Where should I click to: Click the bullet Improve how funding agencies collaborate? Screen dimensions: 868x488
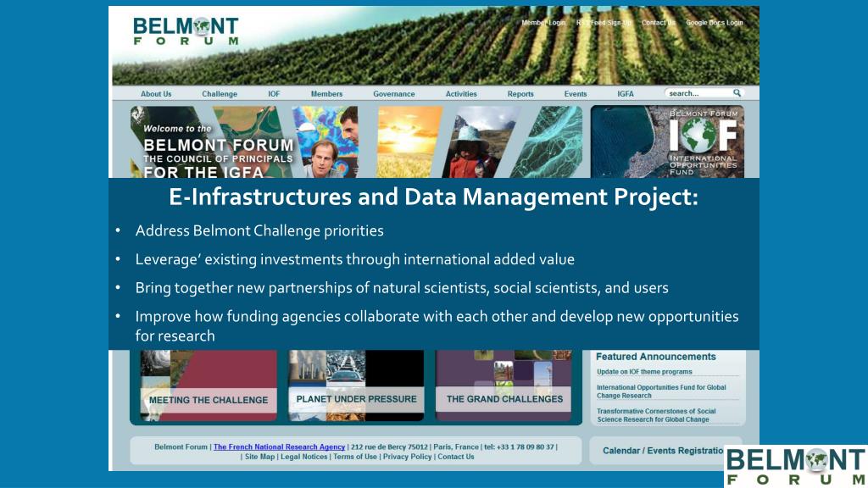(x=437, y=326)
